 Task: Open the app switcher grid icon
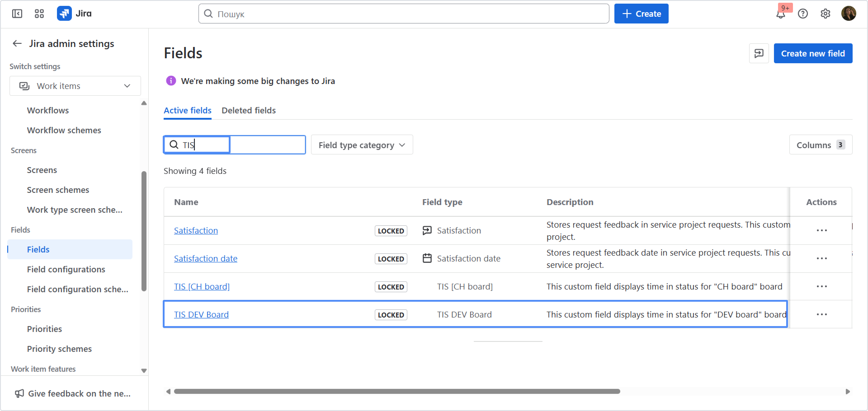pyautogui.click(x=39, y=14)
